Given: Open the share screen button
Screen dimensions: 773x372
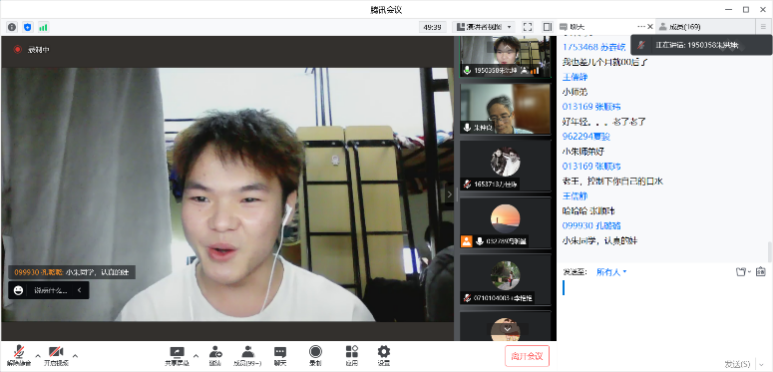Looking at the screenshot, I should click(176, 355).
